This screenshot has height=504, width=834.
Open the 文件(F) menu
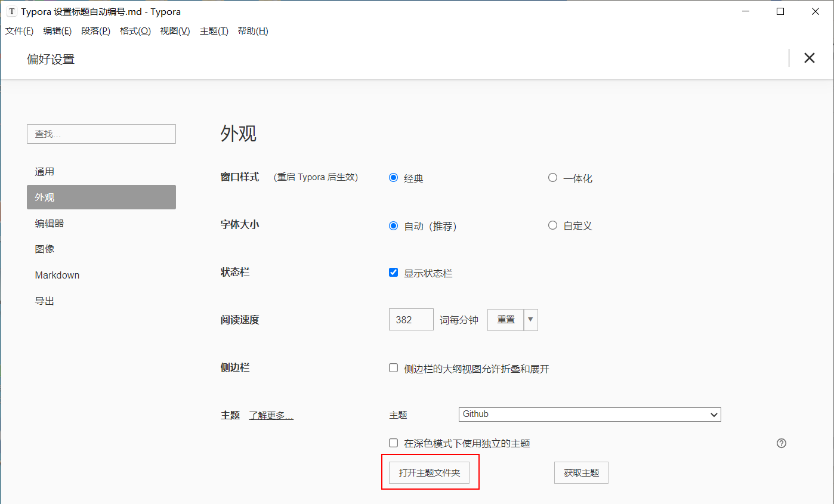click(19, 31)
